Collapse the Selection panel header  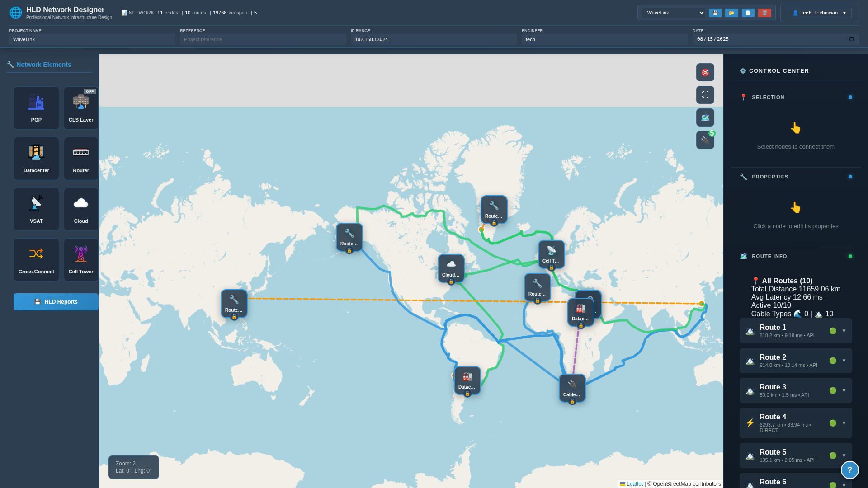coord(796,97)
